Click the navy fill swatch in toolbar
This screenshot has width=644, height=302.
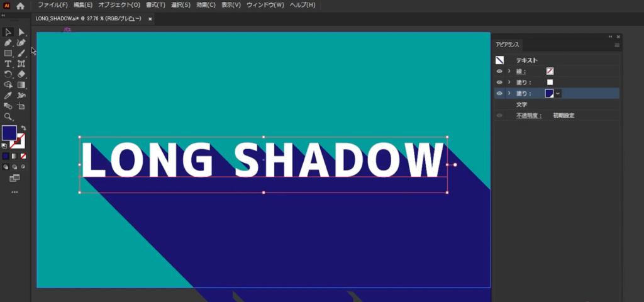coord(9,133)
